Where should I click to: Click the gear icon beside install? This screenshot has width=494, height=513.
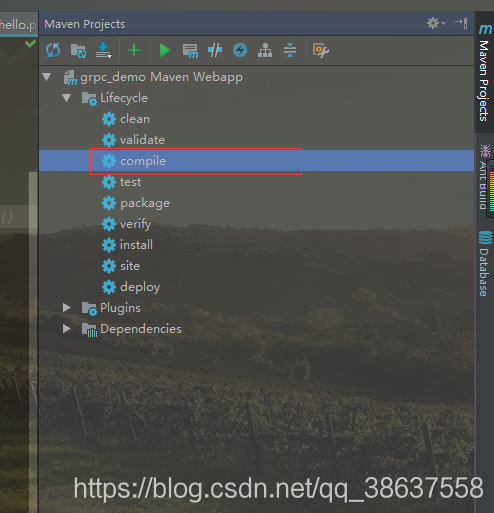109,245
